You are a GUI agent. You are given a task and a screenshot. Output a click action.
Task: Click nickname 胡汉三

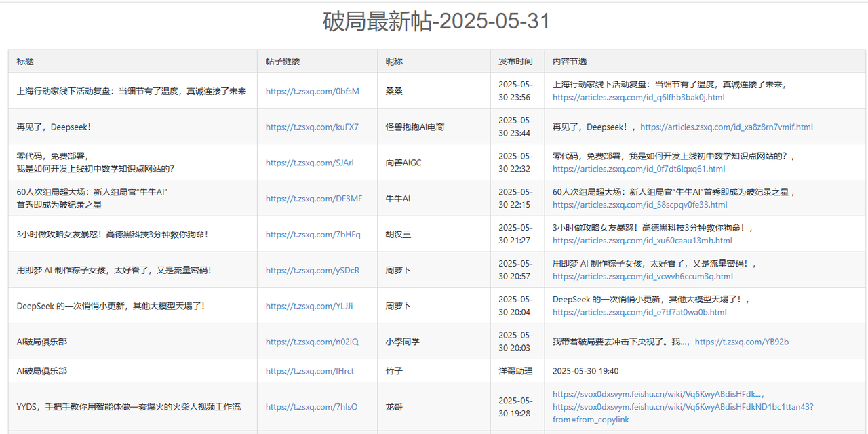click(399, 235)
